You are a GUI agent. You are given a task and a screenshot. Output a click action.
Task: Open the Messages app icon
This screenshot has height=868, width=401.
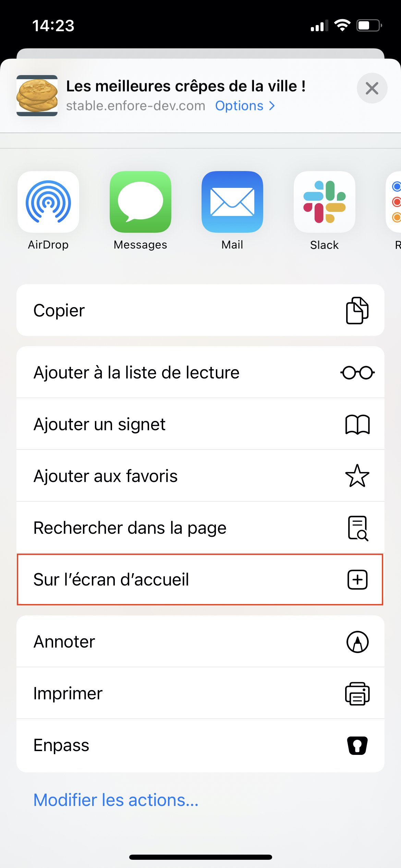click(x=141, y=202)
